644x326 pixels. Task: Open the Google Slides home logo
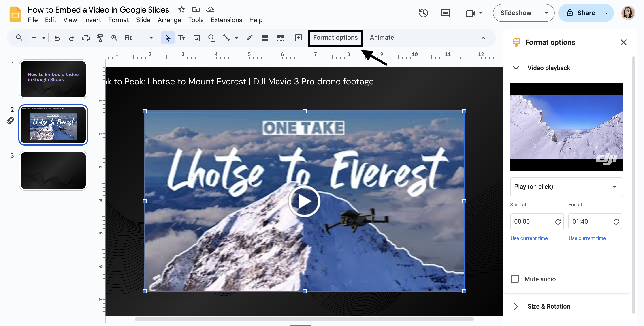click(x=15, y=14)
